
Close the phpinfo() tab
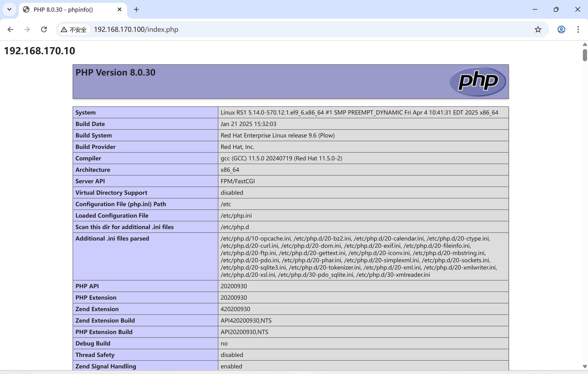coord(119,10)
